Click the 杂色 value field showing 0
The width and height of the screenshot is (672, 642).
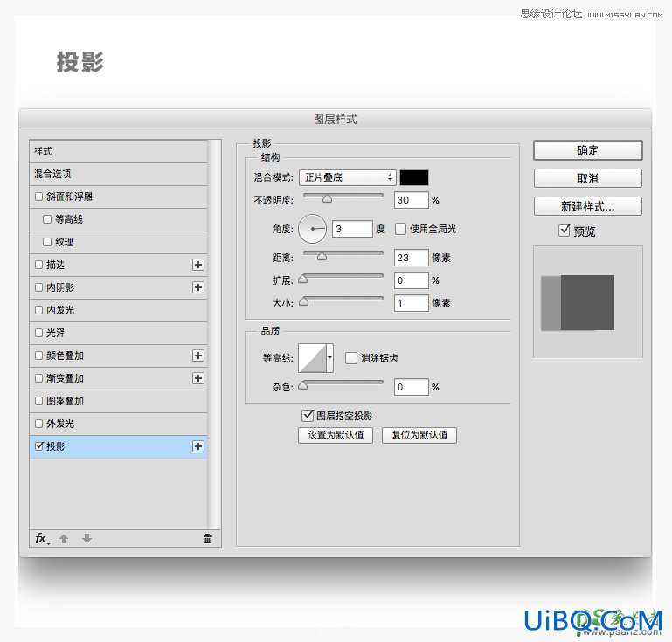411,387
